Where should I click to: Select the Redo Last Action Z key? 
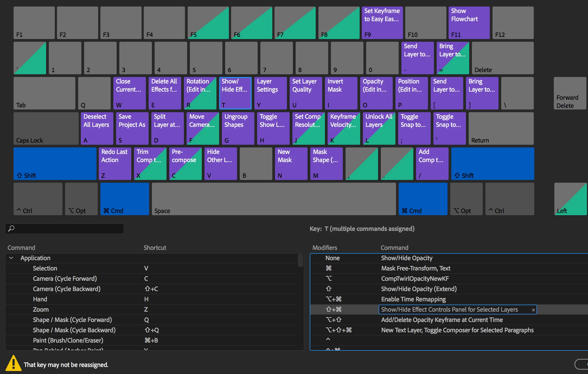tap(115, 164)
